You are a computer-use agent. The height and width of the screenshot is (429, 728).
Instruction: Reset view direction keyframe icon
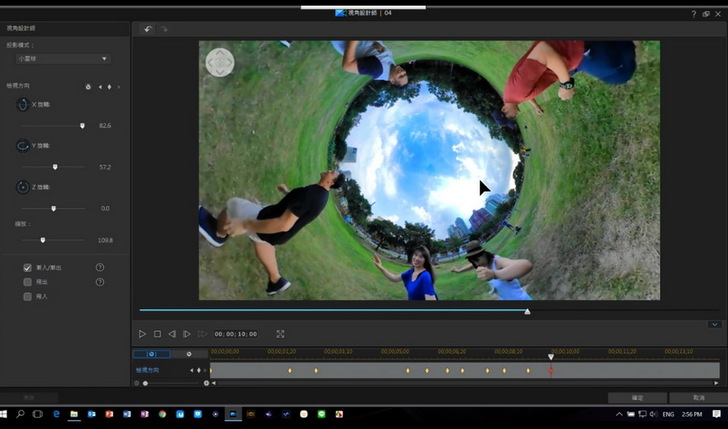88,87
